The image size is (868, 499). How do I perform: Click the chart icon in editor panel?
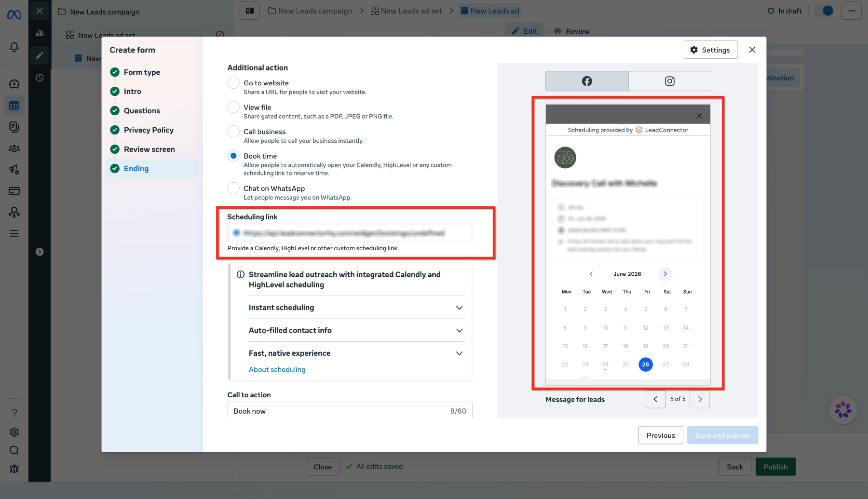(40, 33)
